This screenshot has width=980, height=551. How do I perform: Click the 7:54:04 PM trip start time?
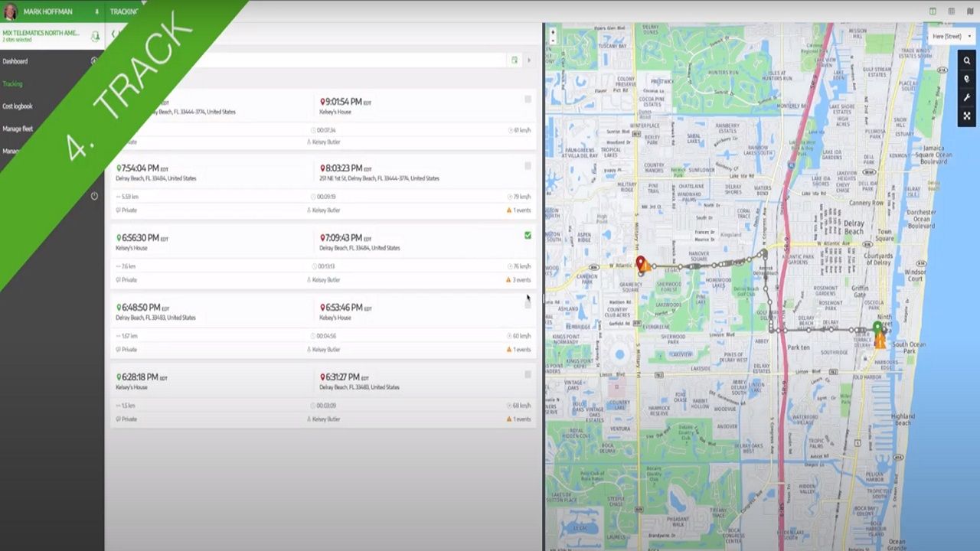(141, 168)
